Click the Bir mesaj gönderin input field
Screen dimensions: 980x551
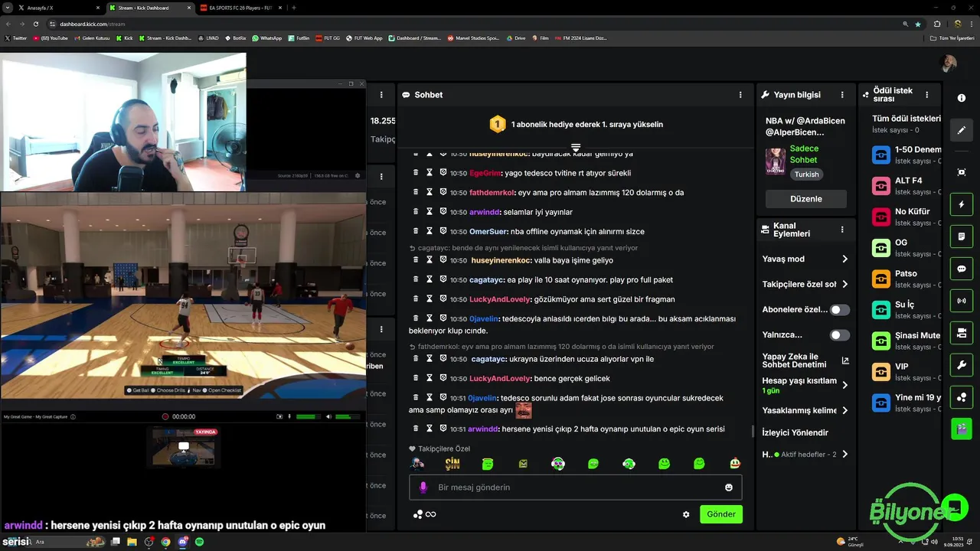576,487
